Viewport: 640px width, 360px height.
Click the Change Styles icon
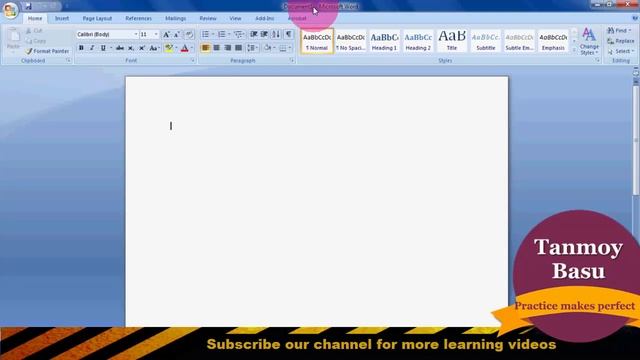589,42
